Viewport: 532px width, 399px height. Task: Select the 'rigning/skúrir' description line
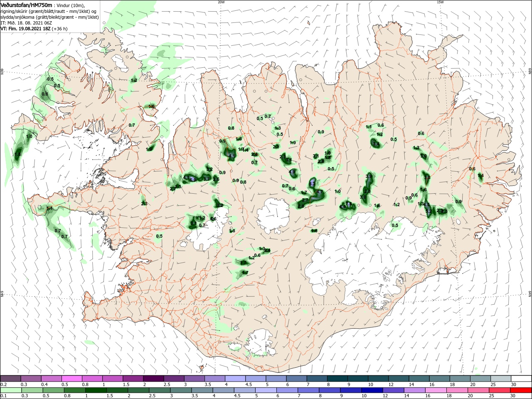tap(49, 11)
